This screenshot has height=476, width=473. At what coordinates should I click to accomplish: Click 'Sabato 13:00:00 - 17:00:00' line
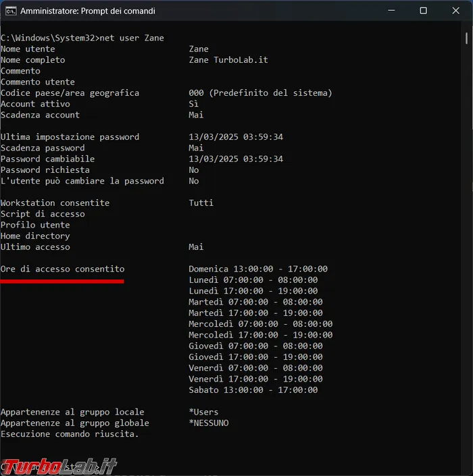click(253, 390)
